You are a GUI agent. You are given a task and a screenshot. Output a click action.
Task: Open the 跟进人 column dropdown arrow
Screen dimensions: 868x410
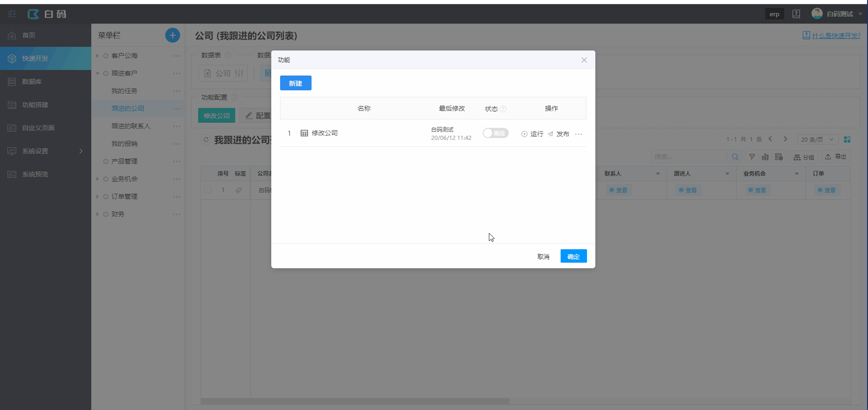click(727, 174)
